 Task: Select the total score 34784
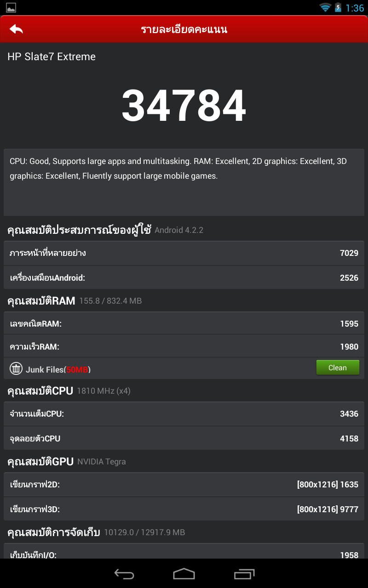pyautogui.click(x=184, y=106)
